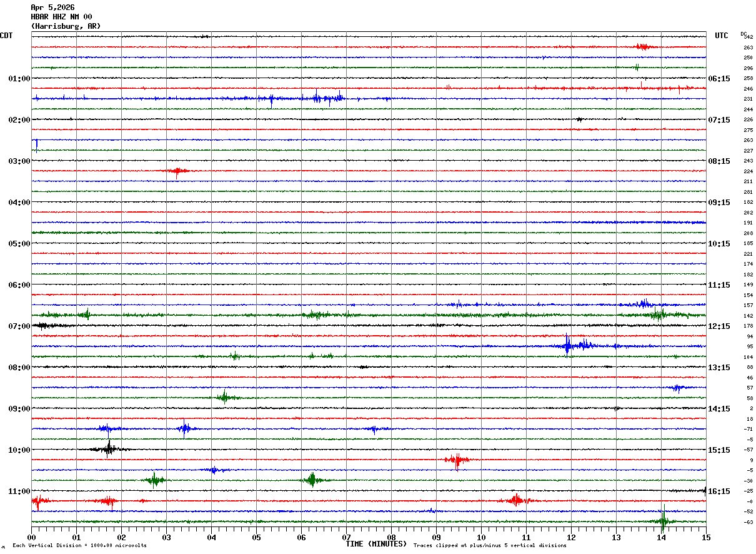This screenshot has height=554, width=756.
Task: Click the black burst on the 10:00 trace
Action: click(x=109, y=448)
